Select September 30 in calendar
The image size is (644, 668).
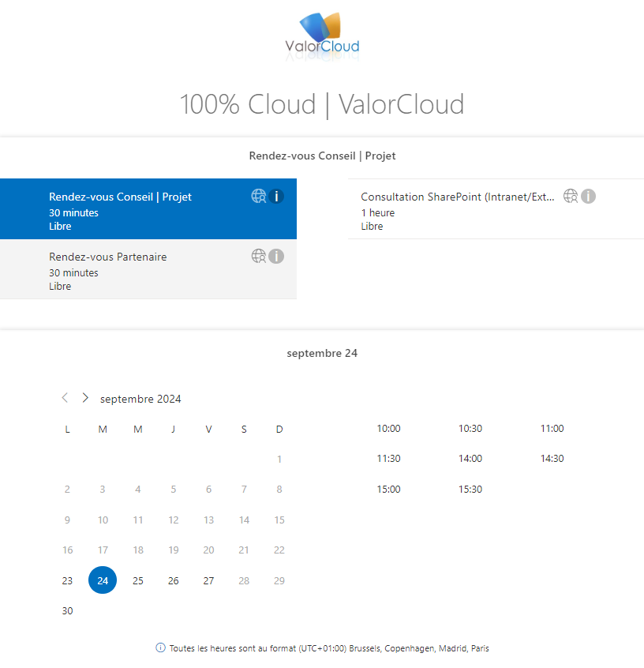pos(67,611)
